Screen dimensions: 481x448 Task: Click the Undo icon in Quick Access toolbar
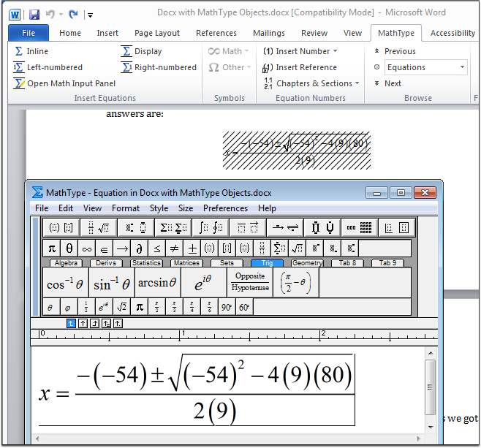click(50, 14)
